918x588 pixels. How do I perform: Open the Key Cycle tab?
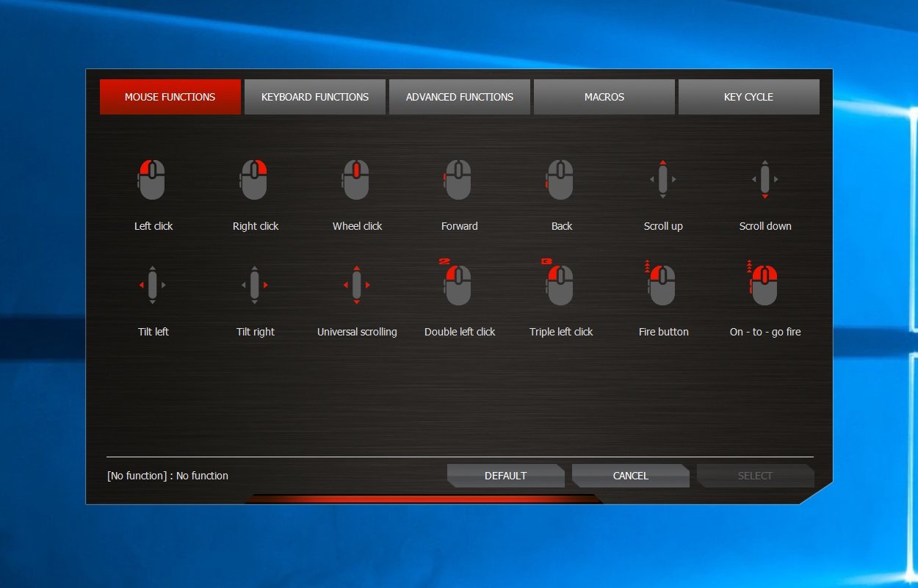pyautogui.click(x=749, y=97)
